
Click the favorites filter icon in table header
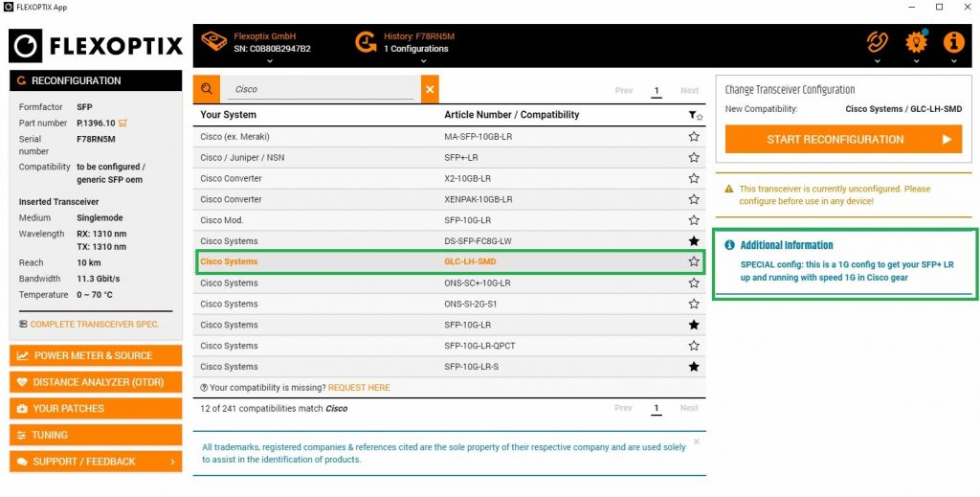695,116
